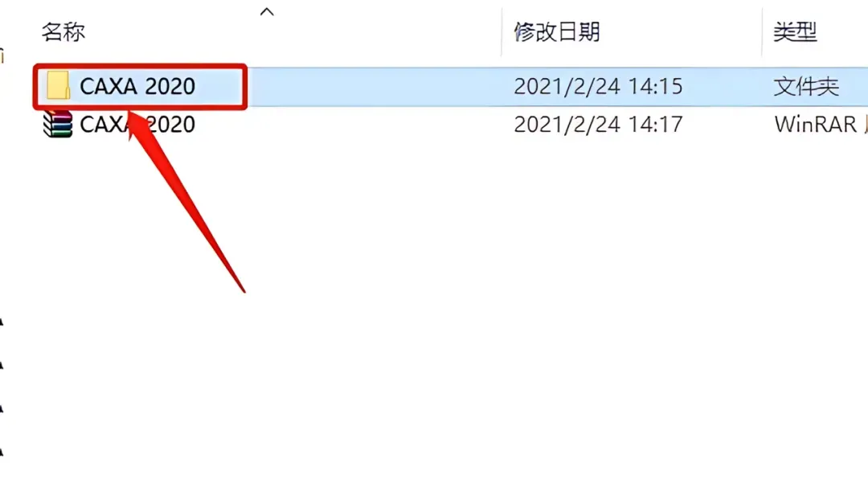This screenshot has height=489, width=868.
Task: Toggle the sort arrow above the name column
Action: (x=267, y=11)
